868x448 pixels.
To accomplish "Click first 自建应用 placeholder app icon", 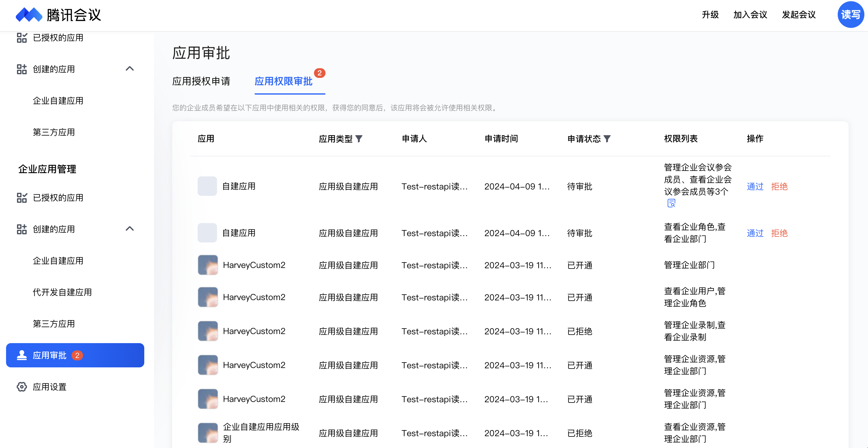I will coord(207,186).
